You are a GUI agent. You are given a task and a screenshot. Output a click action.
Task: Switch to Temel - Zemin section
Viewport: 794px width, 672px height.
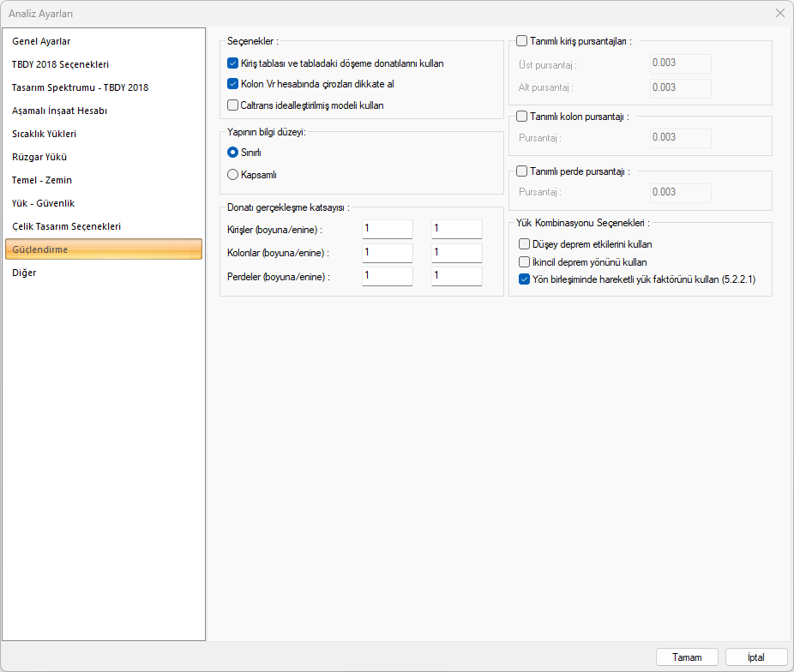tap(103, 180)
